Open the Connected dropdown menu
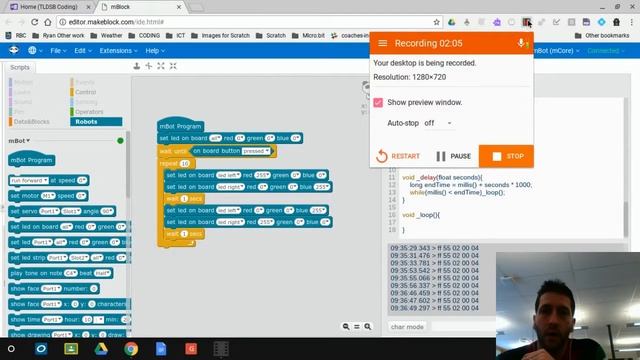The width and height of the screenshot is (640, 360). coord(606,51)
